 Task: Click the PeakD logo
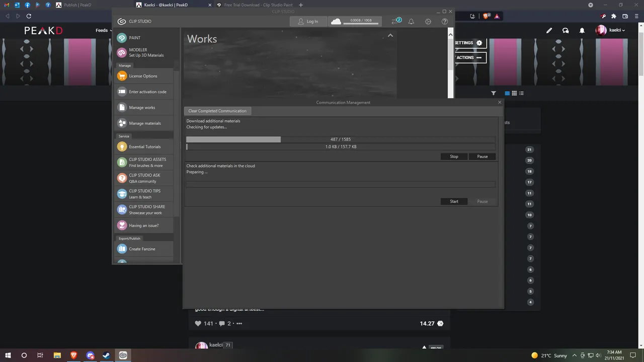point(44,31)
